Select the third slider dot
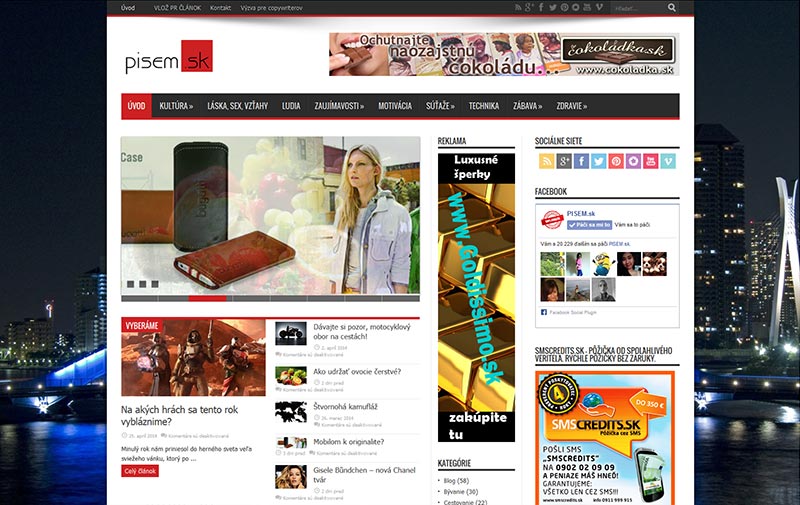Image resolution: width=800 pixels, height=505 pixels. [x=155, y=284]
